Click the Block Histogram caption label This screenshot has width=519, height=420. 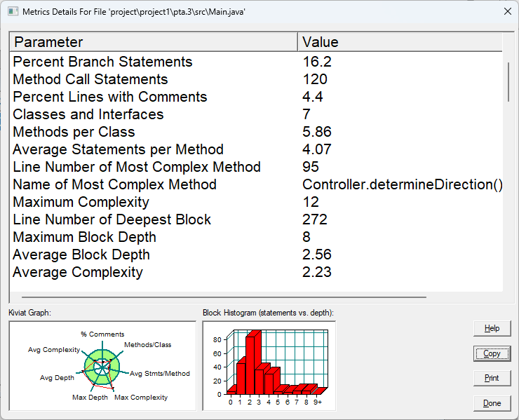coord(268,313)
